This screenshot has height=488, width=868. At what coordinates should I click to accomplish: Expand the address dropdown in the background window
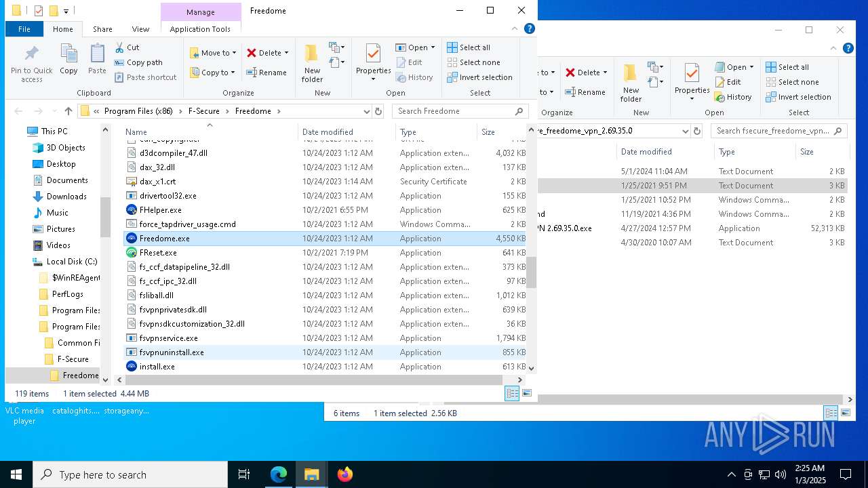click(684, 131)
